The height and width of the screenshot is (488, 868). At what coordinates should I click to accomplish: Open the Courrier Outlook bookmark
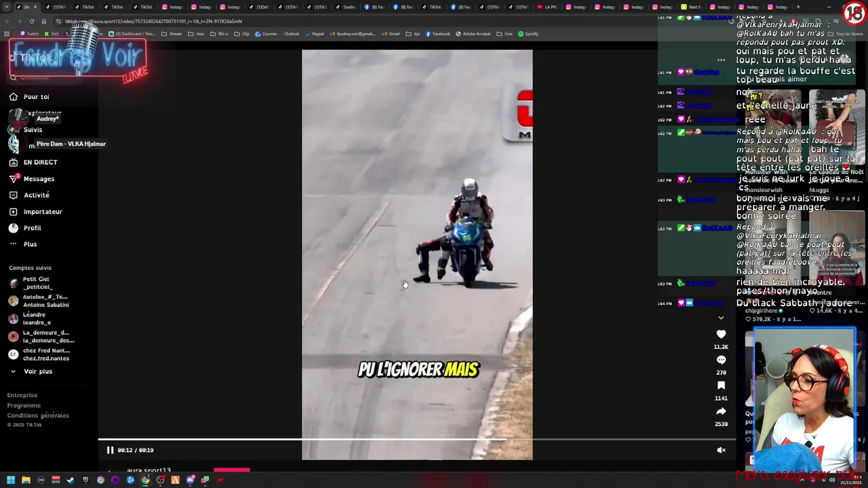[277, 34]
